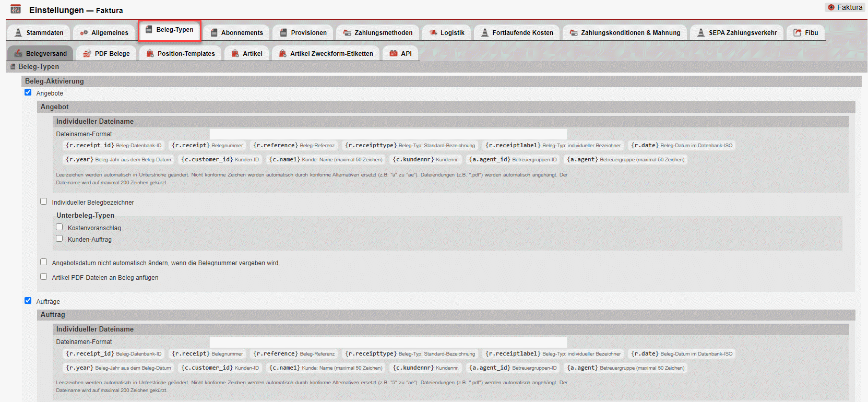
Task: Click the Stammdaten tab icon
Action: [18, 32]
